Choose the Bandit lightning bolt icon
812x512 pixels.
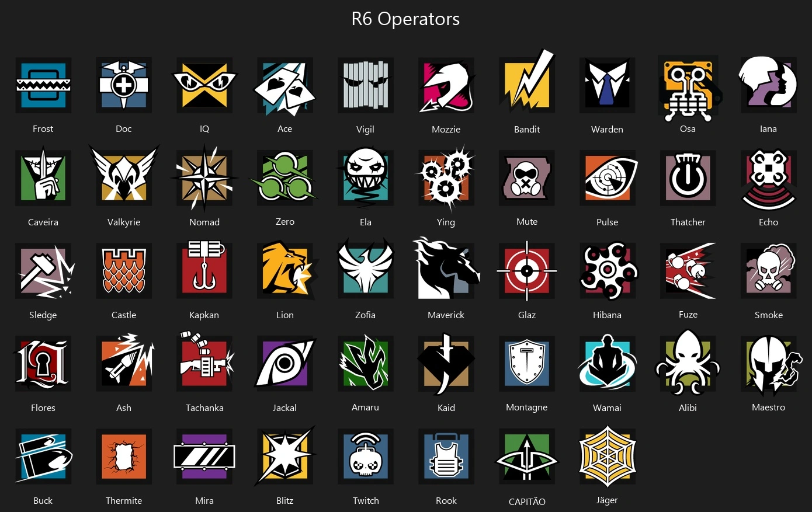[527, 83]
